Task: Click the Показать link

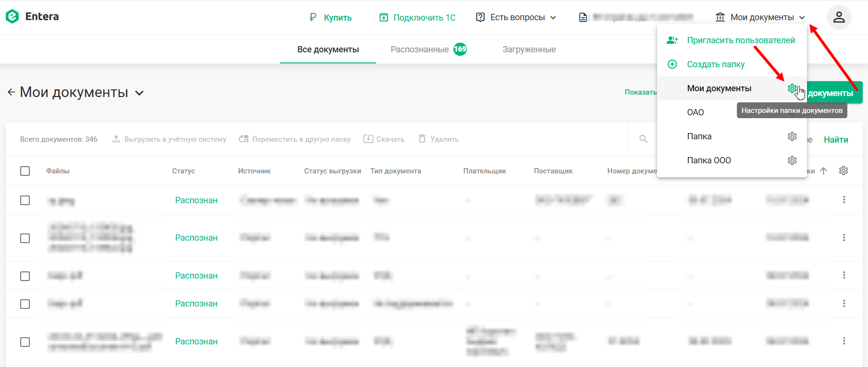Action: tap(640, 92)
